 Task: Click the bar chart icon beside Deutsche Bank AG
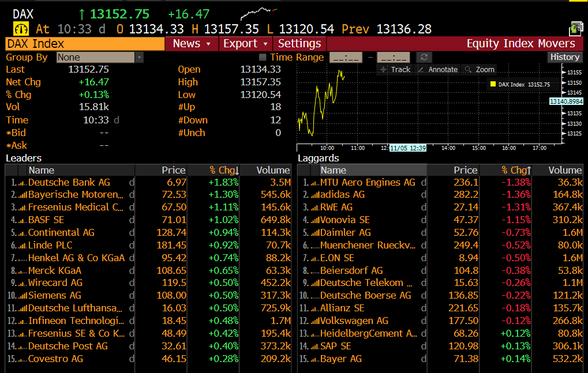pyautogui.click(x=23, y=183)
